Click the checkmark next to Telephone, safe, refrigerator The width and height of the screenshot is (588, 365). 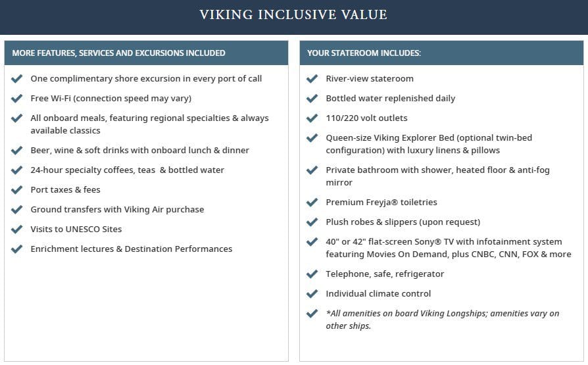coord(312,274)
